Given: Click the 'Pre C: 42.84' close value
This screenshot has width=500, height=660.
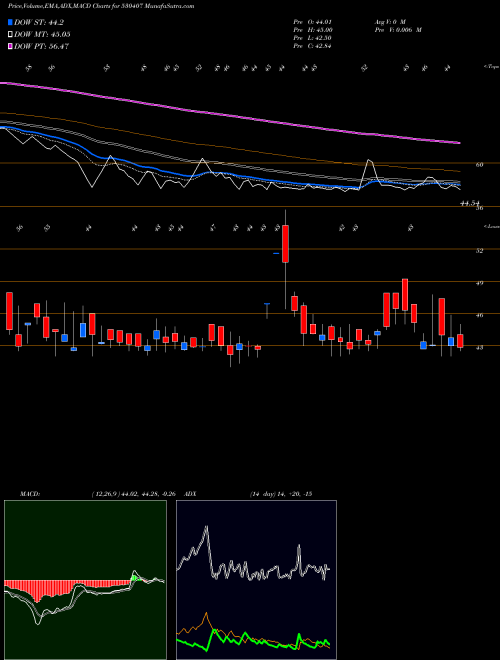Looking at the screenshot, I should pyautogui.click(x=313, y=46).
